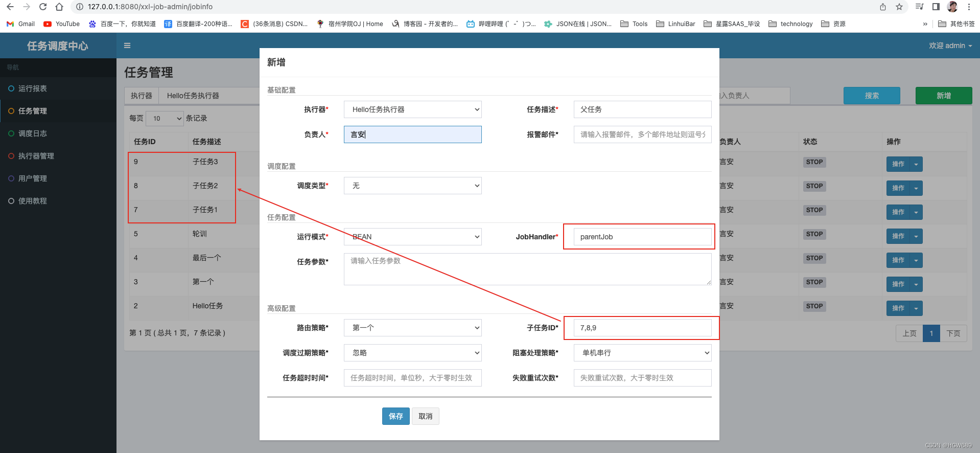Open the browser three-dot menu
Screen dimensions: 980x453
click(x=969, y=7)
